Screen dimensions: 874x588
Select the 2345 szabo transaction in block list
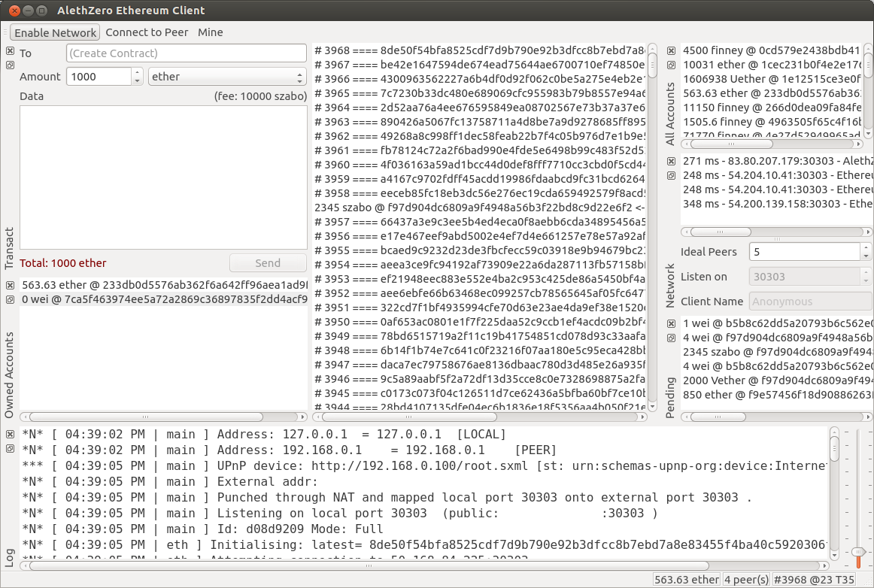(479, 208)
